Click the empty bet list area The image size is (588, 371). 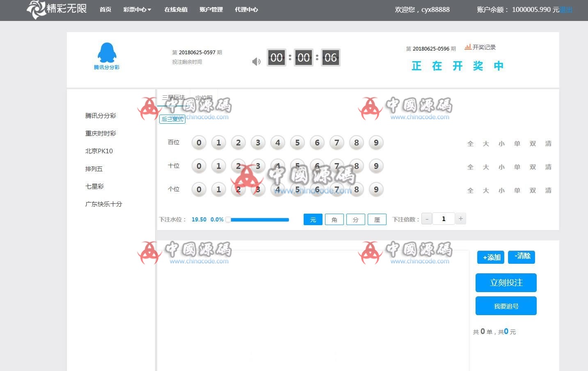coord(313,310)
